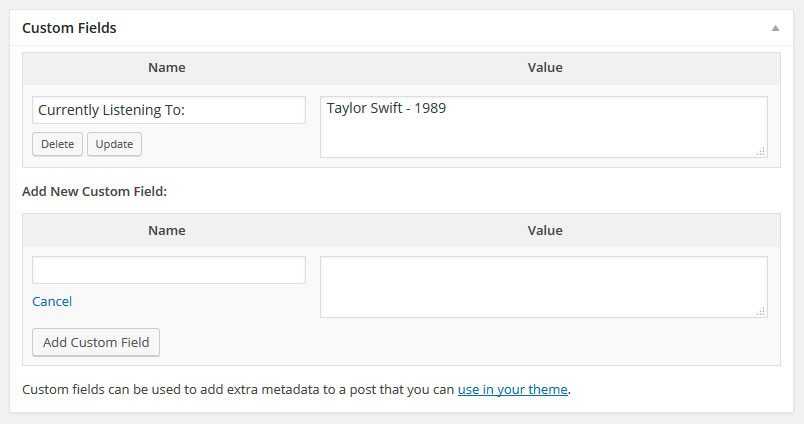Grab the resize handle of the Taylor Swift textarea

coord(761,151)
